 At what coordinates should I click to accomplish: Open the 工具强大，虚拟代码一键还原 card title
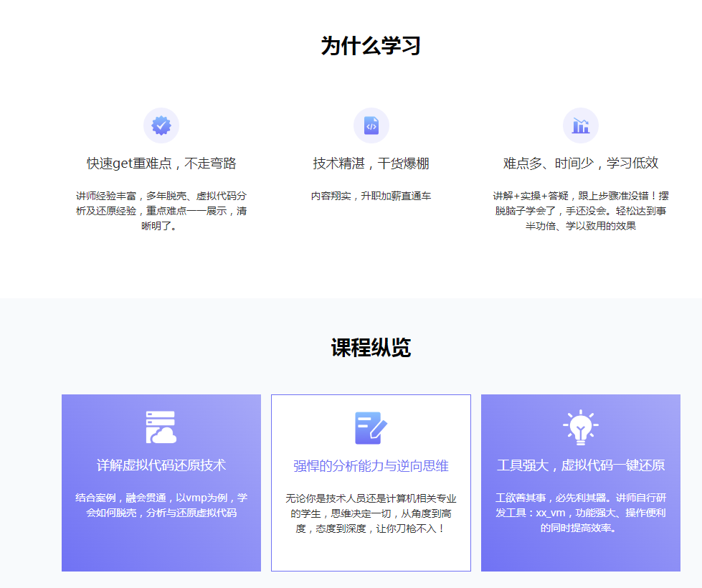click(581, 465)
